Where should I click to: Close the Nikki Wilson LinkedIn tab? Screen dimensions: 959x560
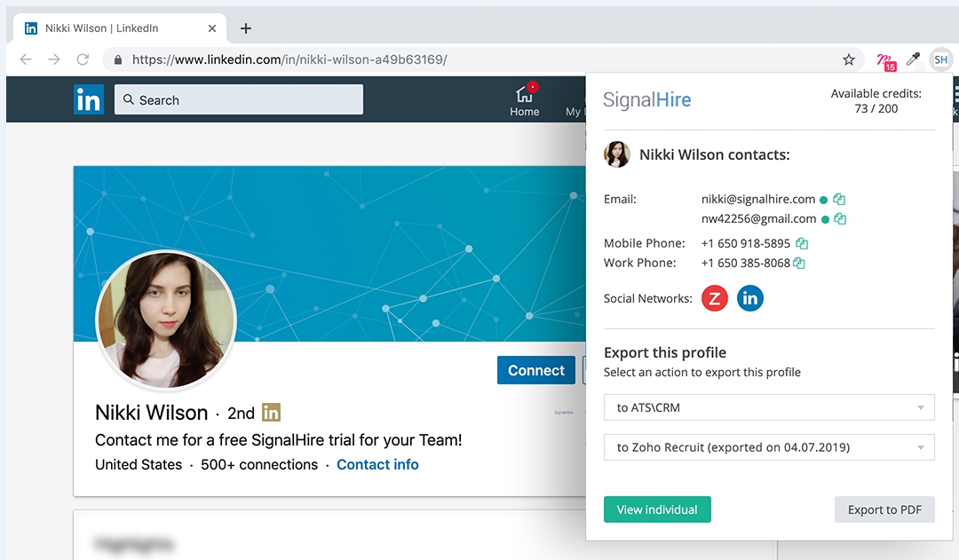(x=212, y=28)
